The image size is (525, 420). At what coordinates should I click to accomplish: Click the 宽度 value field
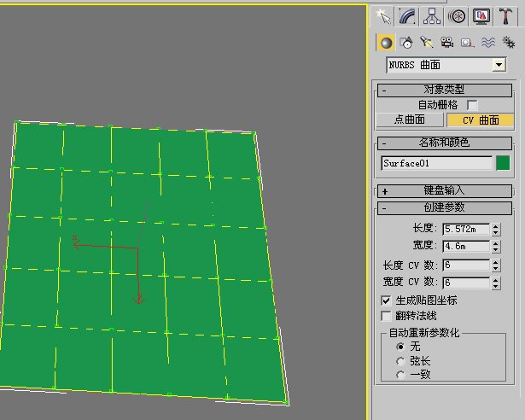[466, 247]
